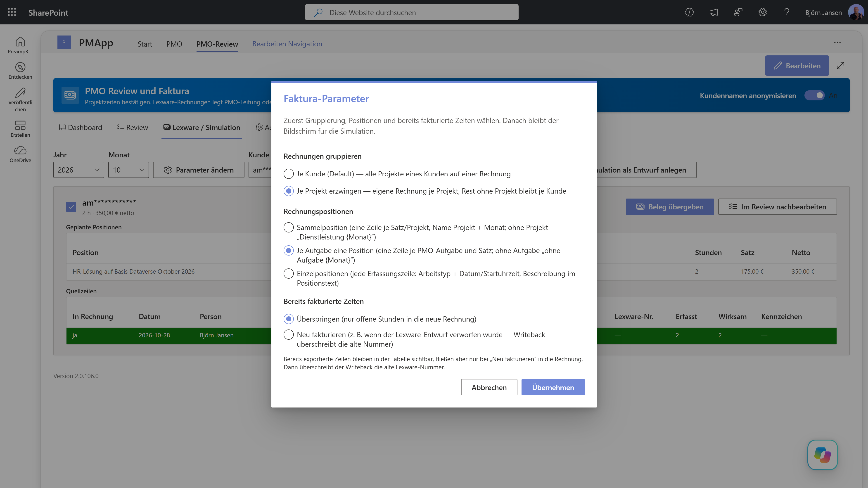Open PMO in site navigation

click(174, 44)
